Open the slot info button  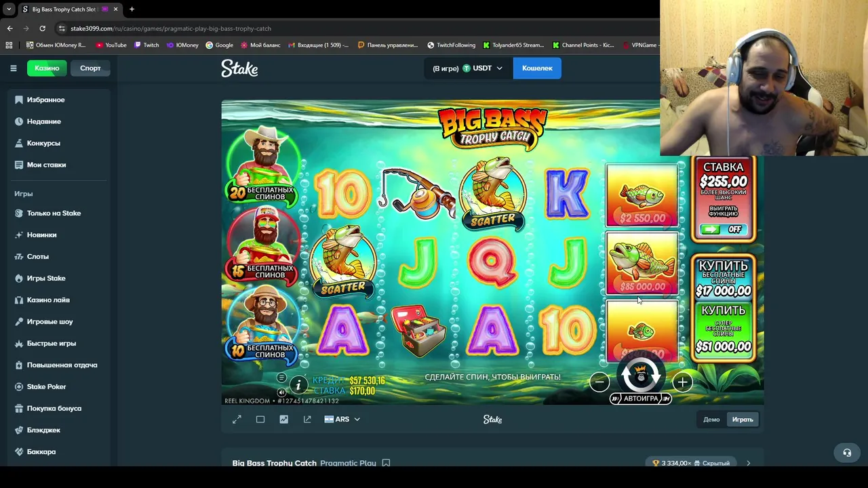(x=298, y=385)
